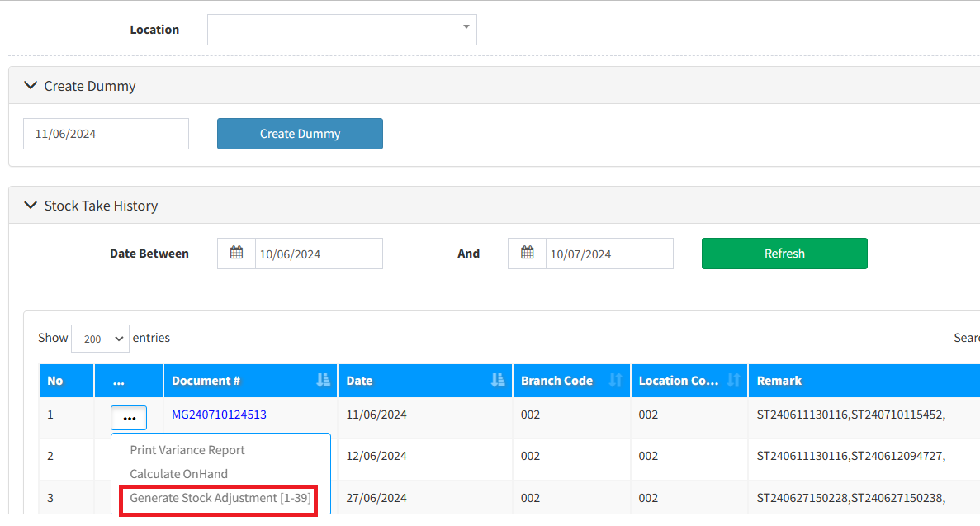Select Generate Stock Adjustment [1-39]
The width and height of the screenshot is (980, 526).
pyautogui.click(x=220, y=499)
